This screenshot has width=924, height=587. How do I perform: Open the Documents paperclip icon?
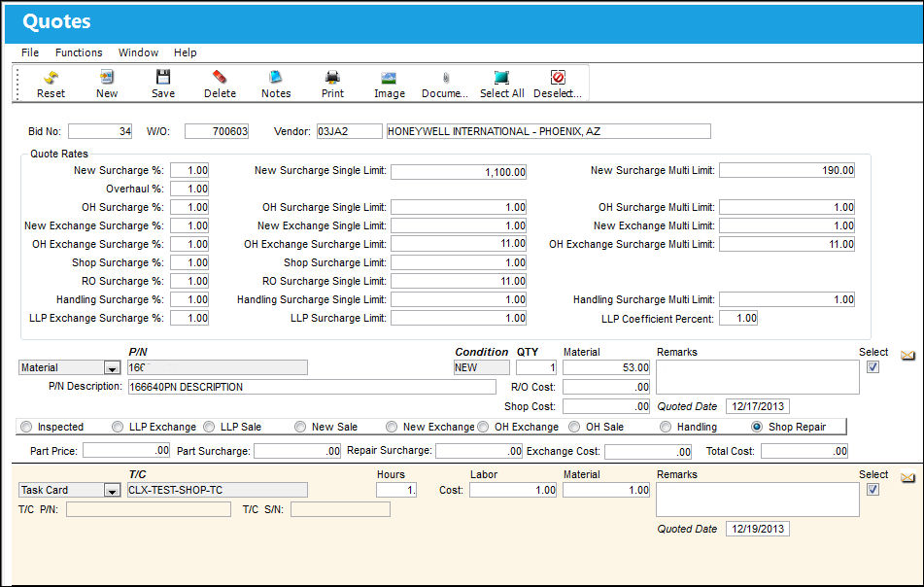pos(446,77)
